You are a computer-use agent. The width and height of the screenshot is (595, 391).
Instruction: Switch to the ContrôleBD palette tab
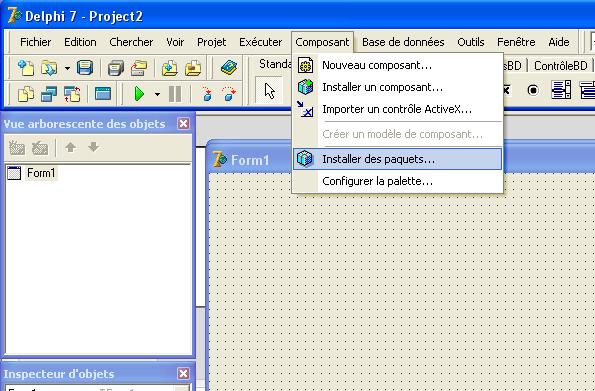pos(560,66)
